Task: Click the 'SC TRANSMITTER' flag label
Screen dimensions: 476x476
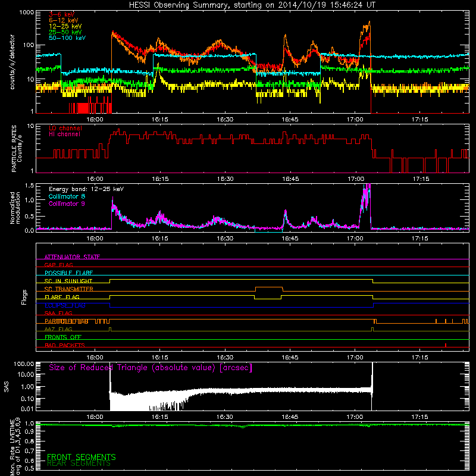Action: pos(69,289)
